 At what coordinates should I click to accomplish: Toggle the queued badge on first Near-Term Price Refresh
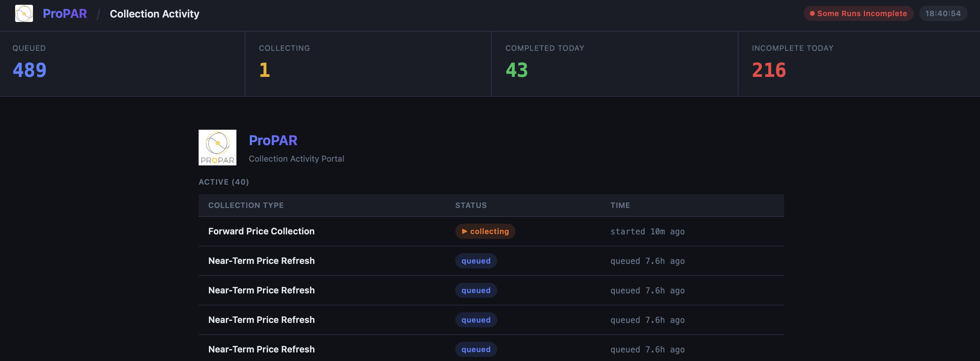pyautogui.click(x=476, y=261)
